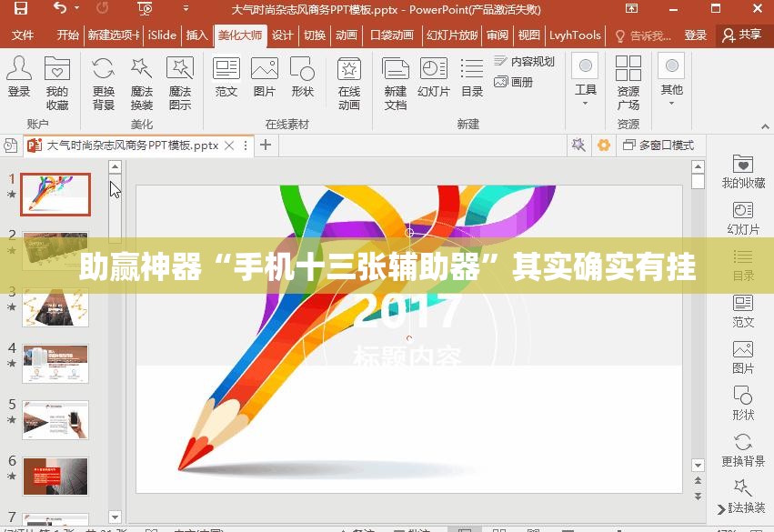Select slide 5 thumbnail
The image size is (774, 532).
click(x=55, y=420)
